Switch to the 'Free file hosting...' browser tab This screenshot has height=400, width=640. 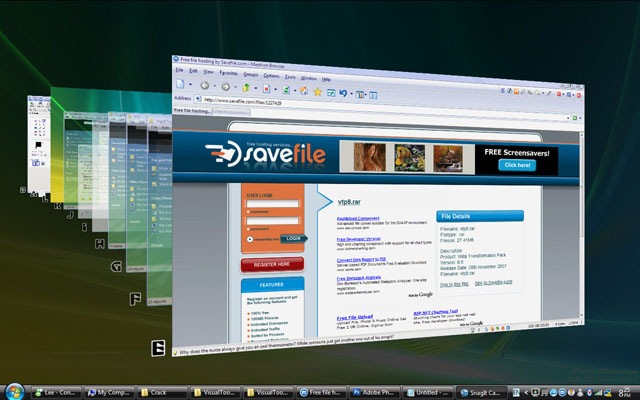[x=192, y=111]
